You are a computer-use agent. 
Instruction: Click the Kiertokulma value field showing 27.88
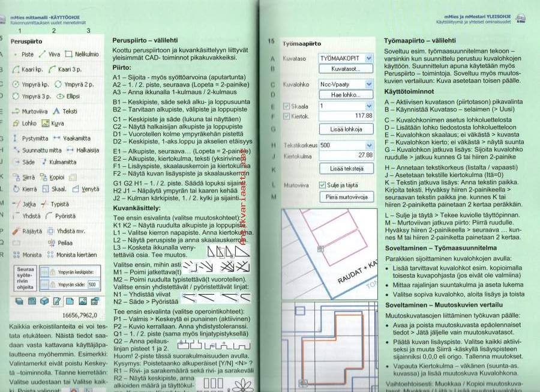345,155
